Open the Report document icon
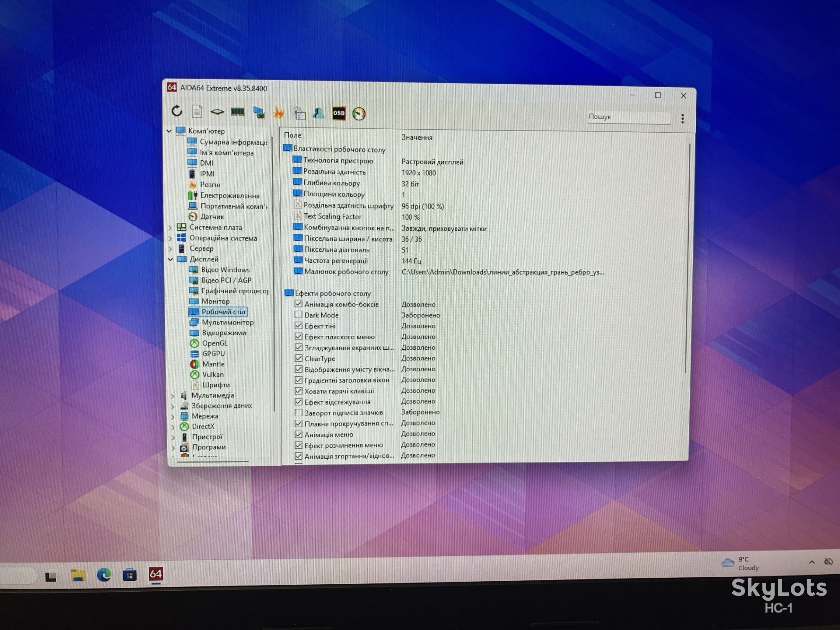 tap(197, 112)
